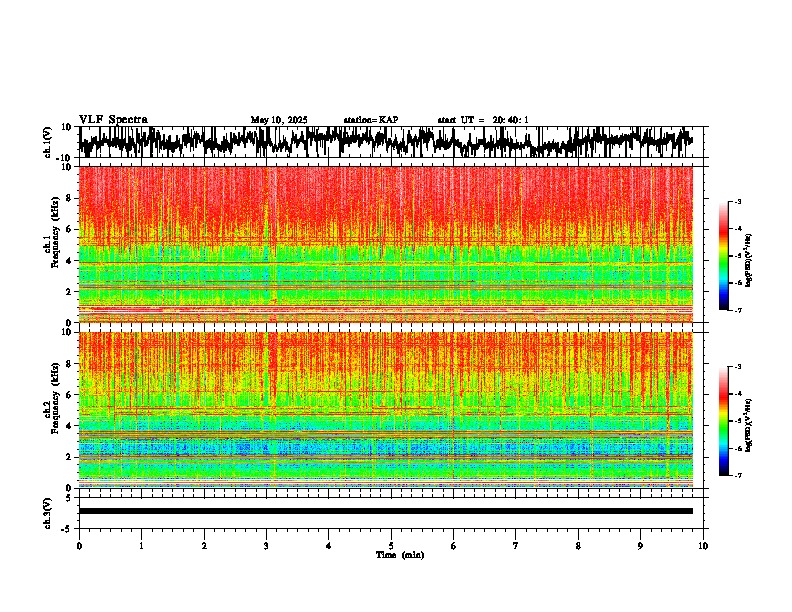This screenshot has width=792, height=612.
Task: Click tick label 9 on the time axis
Action: (640, 546)
